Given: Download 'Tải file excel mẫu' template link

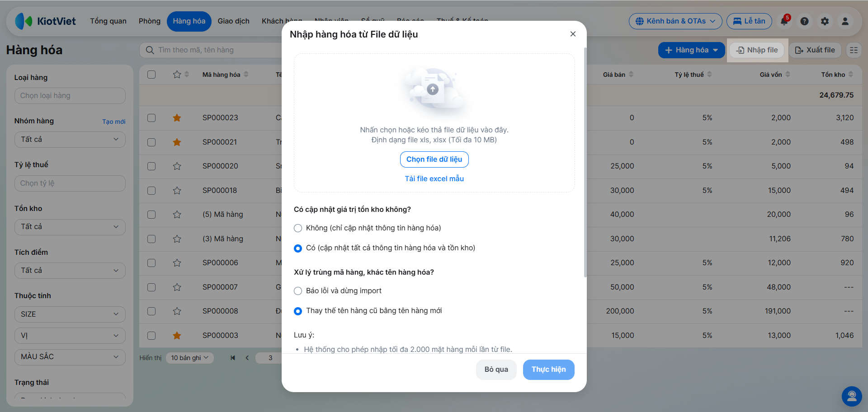Looking at the screenshot, I should (434, 179).
